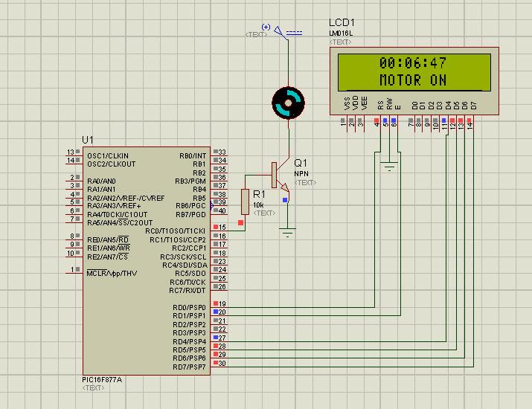
Task: Click the RA3/AN3/VREF+ pin label
Action: pyautogui.click(x=114, y=206)
